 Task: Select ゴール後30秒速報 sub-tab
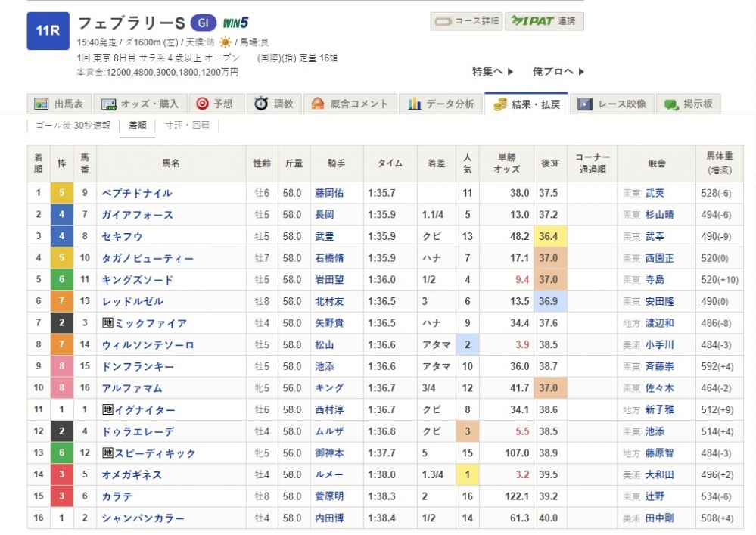73,126
